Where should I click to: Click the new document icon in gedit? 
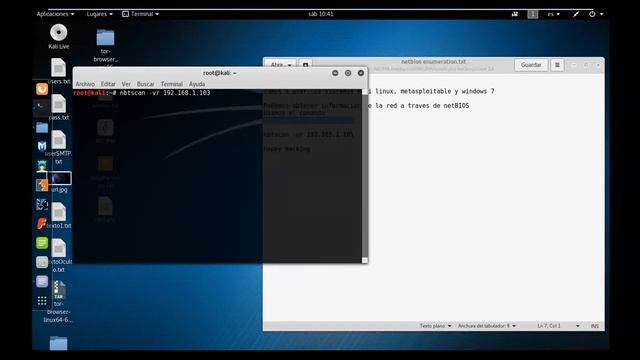click(305, 65)
